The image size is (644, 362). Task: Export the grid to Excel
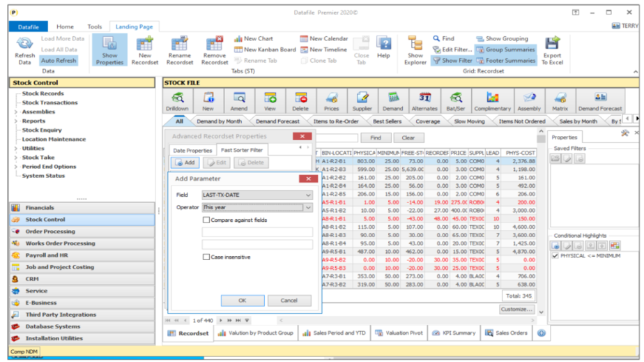point(552,50)
